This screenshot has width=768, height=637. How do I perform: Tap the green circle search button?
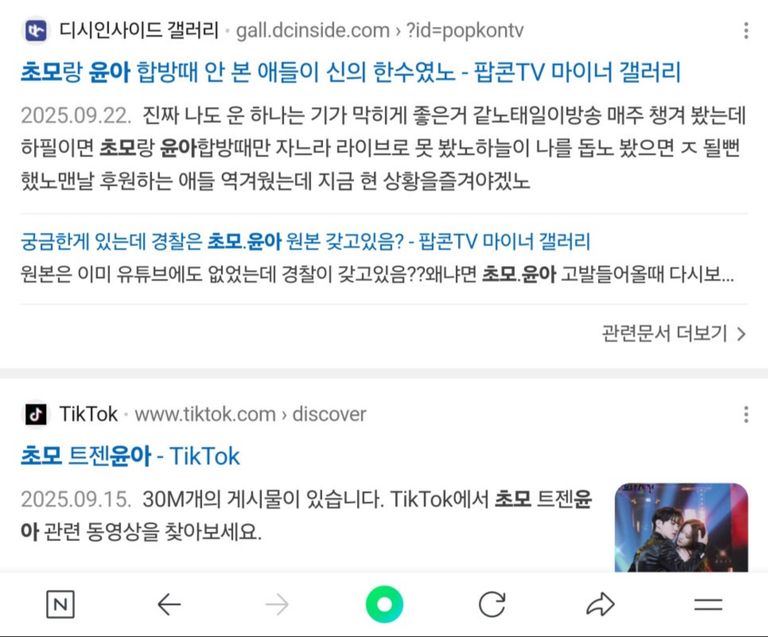pyautogui.click(x=384, y=604)
